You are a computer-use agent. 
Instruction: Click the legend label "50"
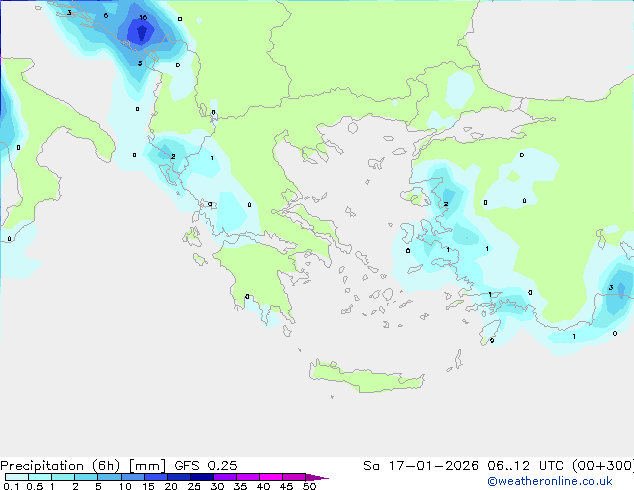click(309, 486)
